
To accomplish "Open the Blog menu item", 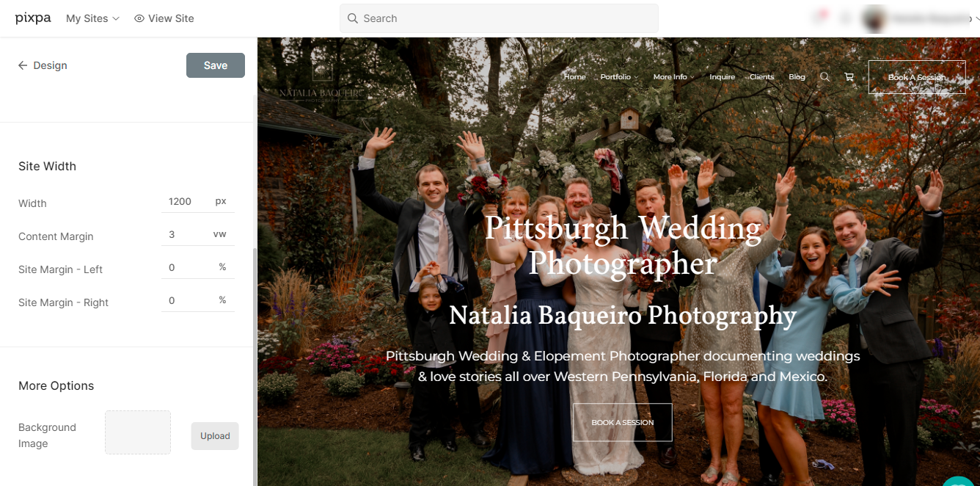I will (x=797, y=77).
